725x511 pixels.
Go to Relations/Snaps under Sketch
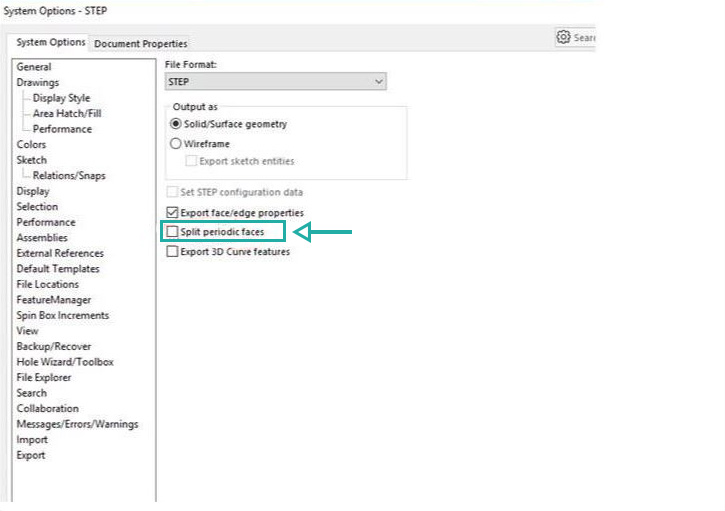(x=68, y=175)
